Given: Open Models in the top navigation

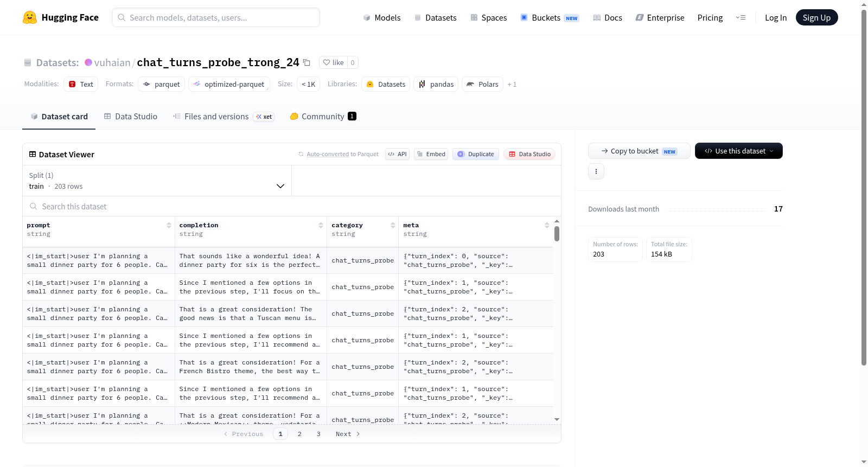Looking at the screenshot, I should click(x=382, y=17).
